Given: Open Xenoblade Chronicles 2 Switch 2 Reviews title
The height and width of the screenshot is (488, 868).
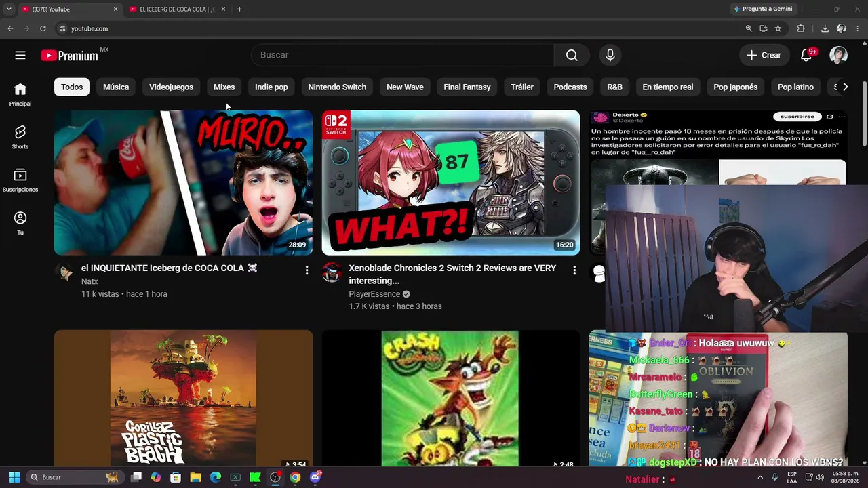Looking at the screenshot, I should [x=452, y=274].
